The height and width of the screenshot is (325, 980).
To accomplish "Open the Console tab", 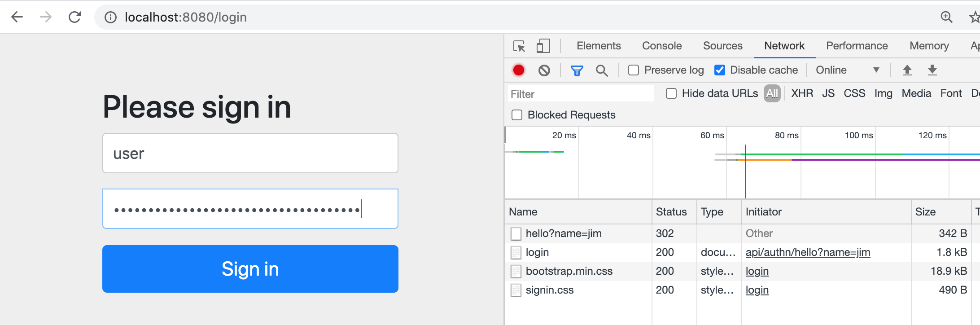I will point(662,46).
